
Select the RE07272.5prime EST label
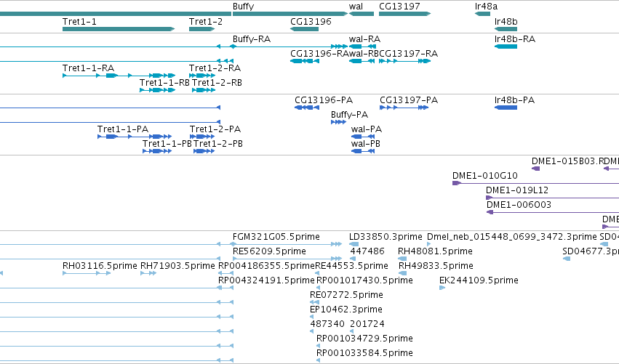346,296
